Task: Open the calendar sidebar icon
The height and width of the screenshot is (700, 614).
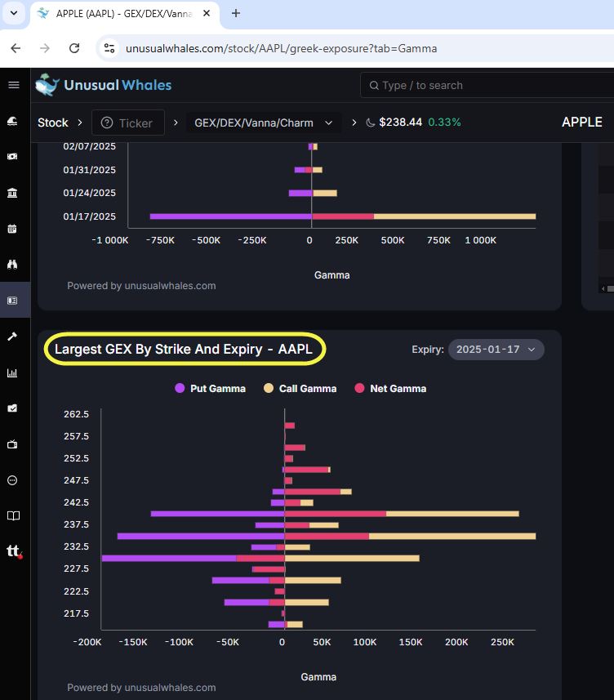Action: 12,229
